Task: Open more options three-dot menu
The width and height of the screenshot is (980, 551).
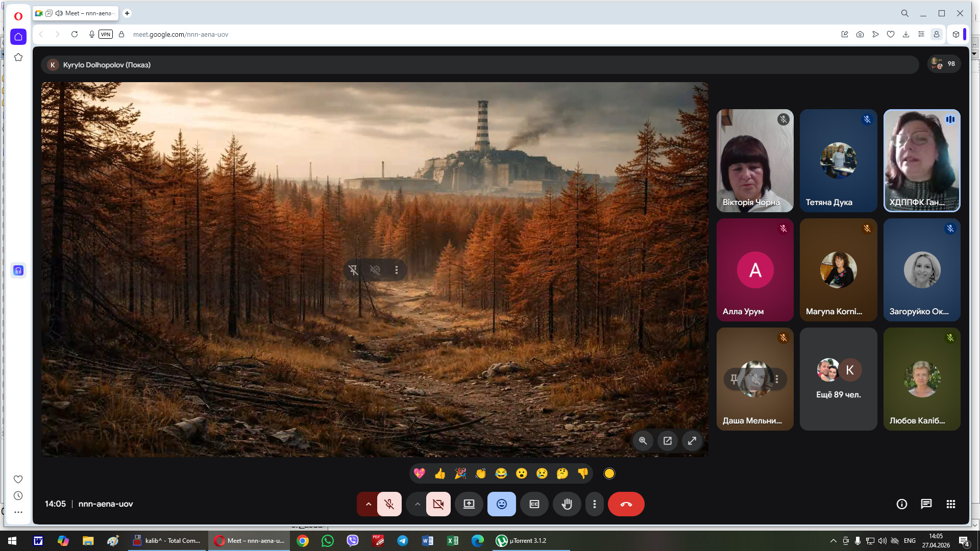Action: pyautogui.click(x=594, y=504)
